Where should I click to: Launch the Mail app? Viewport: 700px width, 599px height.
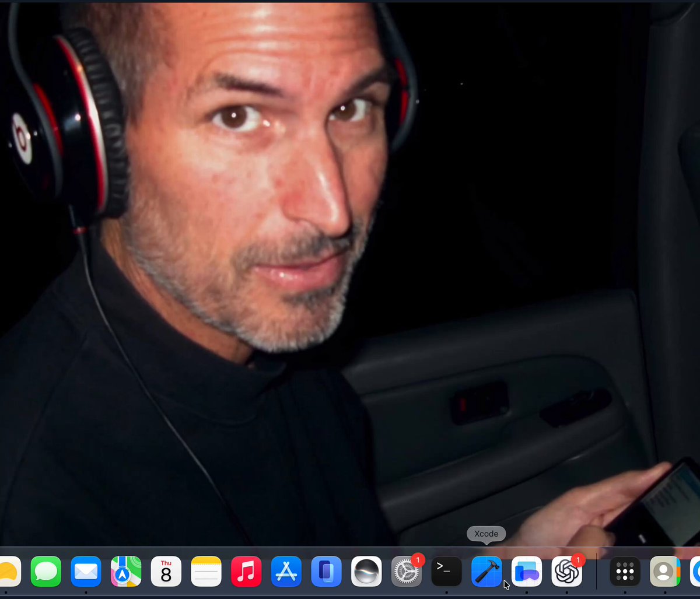[x=86, y=571]
